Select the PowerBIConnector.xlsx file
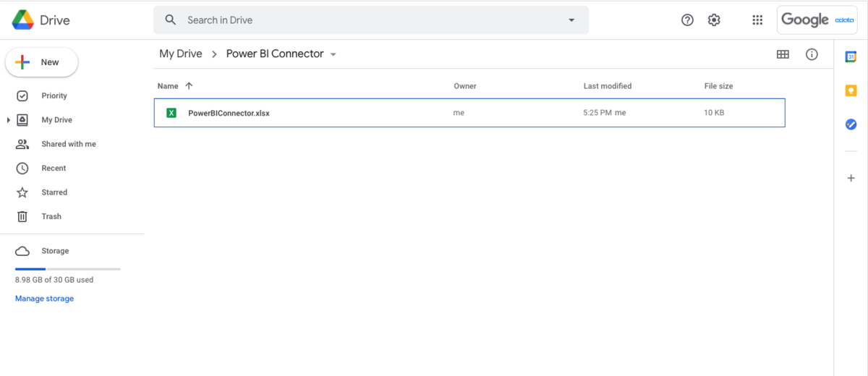 click(x=229, y=113)
